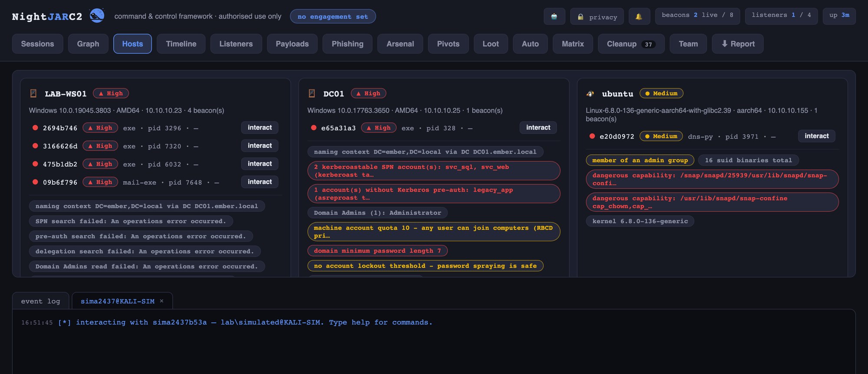Open the Timeline tab
868x374 pixels.
click(181, 44)
